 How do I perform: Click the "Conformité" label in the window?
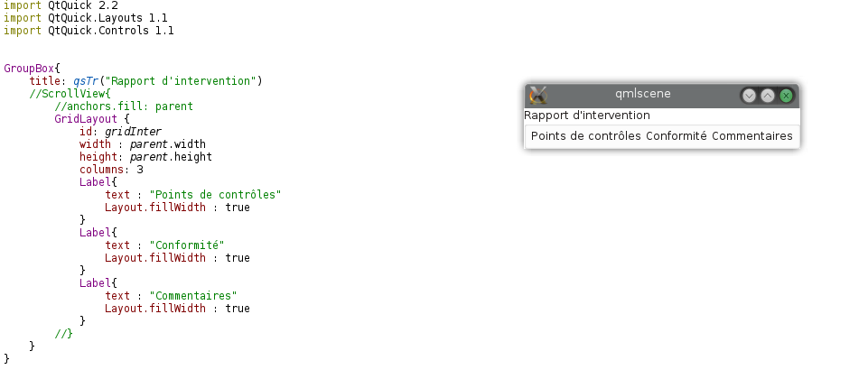point(677,136)
